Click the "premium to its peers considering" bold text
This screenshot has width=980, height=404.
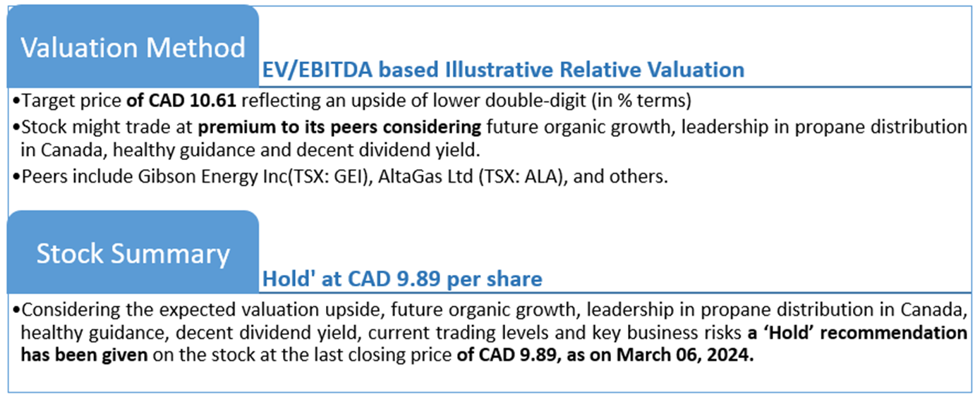pyautogui.click(x=341, y=128)
